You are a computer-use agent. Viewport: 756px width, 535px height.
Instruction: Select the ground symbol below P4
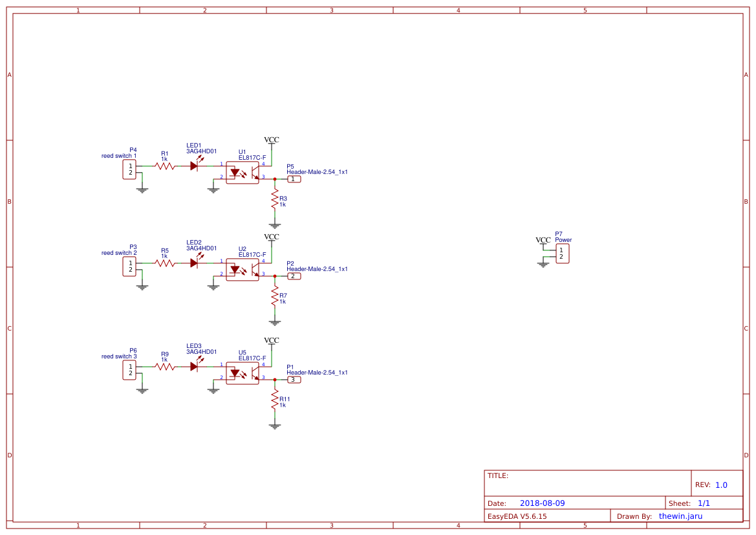142,190
